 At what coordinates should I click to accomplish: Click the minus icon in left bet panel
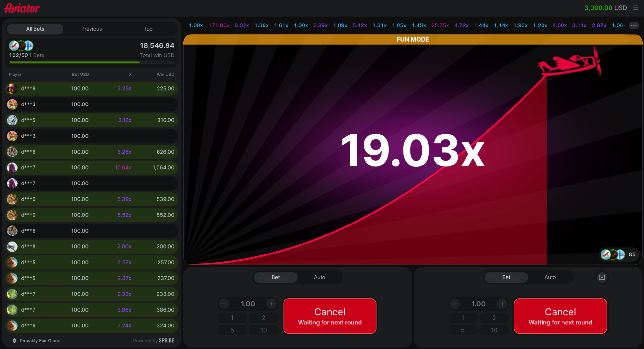pyautogui.click(x=224, y=304)
